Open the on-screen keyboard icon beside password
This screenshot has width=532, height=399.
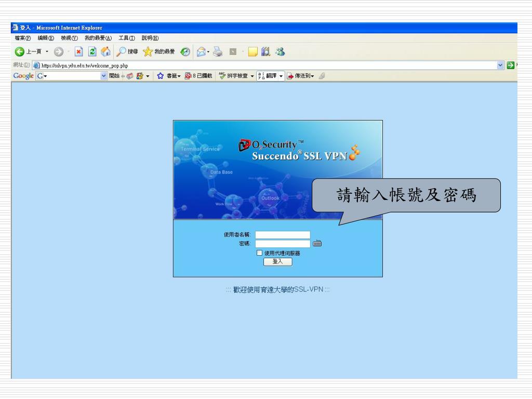pos(317,243)
